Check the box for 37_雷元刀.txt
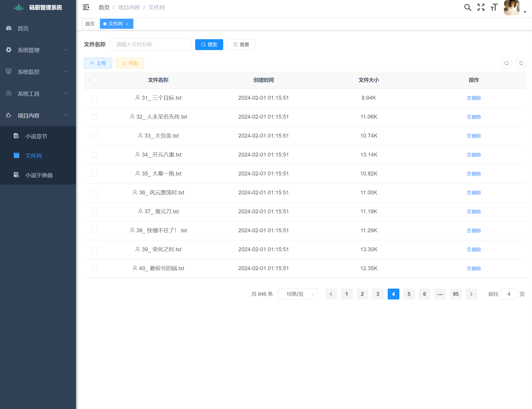Image resolution: width=532 pixels, height=409 pixels. point(94,212)
